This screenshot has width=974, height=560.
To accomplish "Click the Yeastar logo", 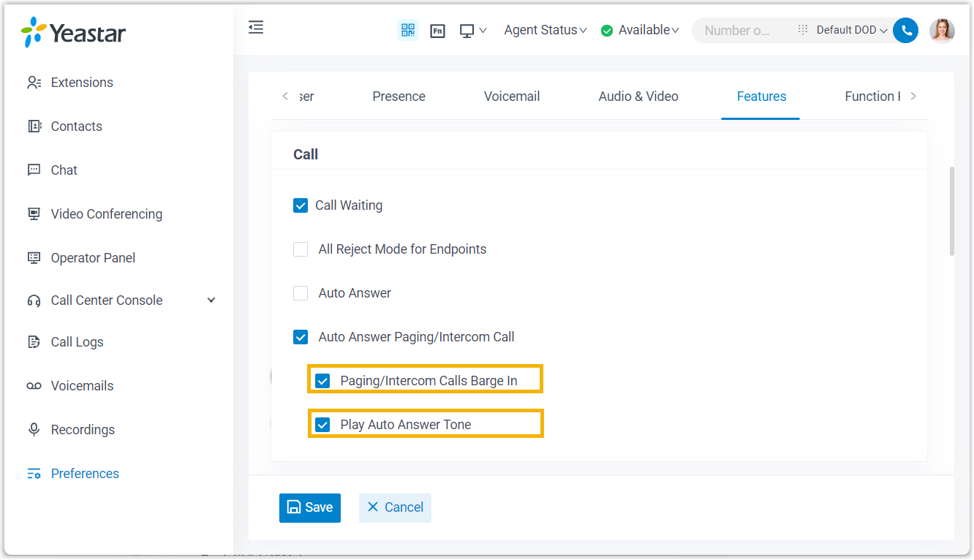I will (73, 32).
